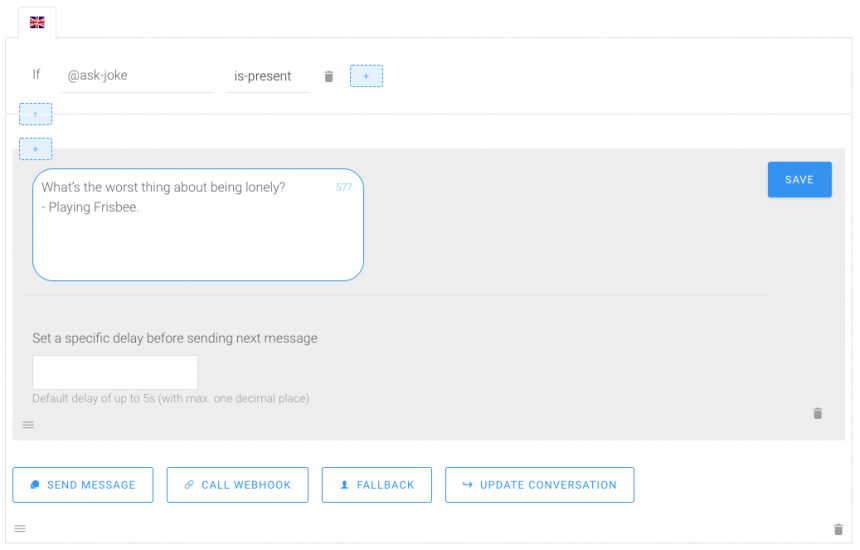
Task: Switch to the UK flag language tab
Action: coord(37,22)
